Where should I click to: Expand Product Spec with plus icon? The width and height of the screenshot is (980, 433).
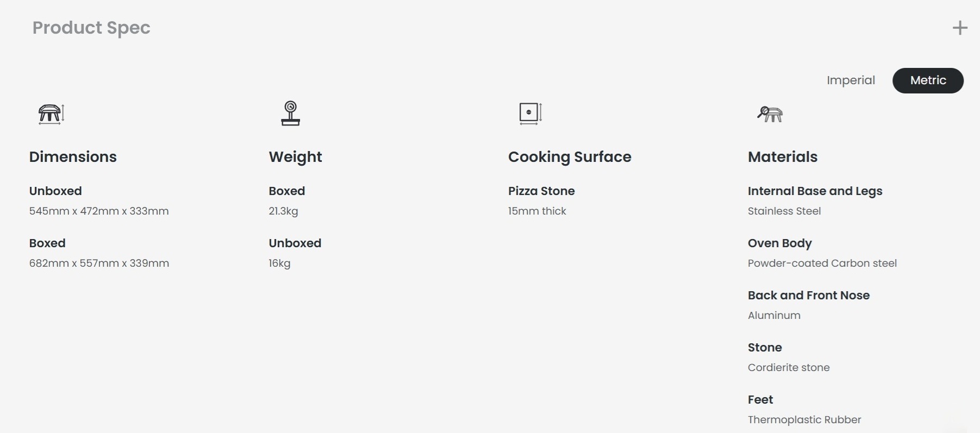tap(960, 28)
